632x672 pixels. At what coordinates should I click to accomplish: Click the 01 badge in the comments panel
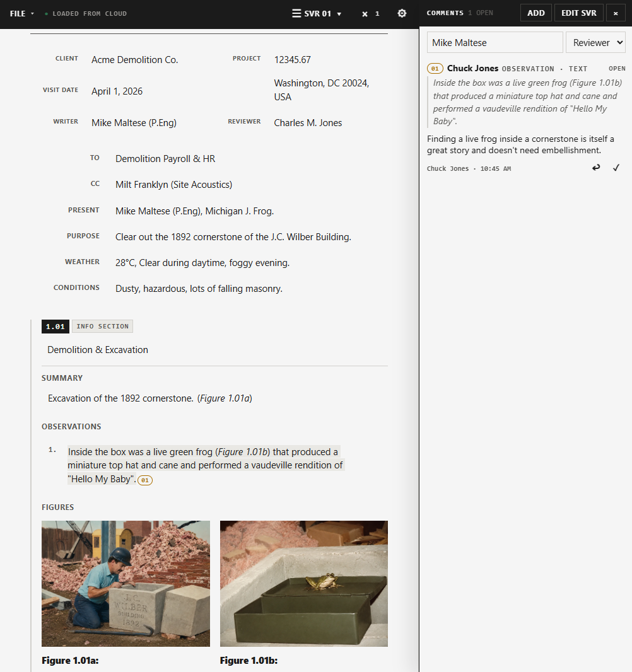(435, 69)
